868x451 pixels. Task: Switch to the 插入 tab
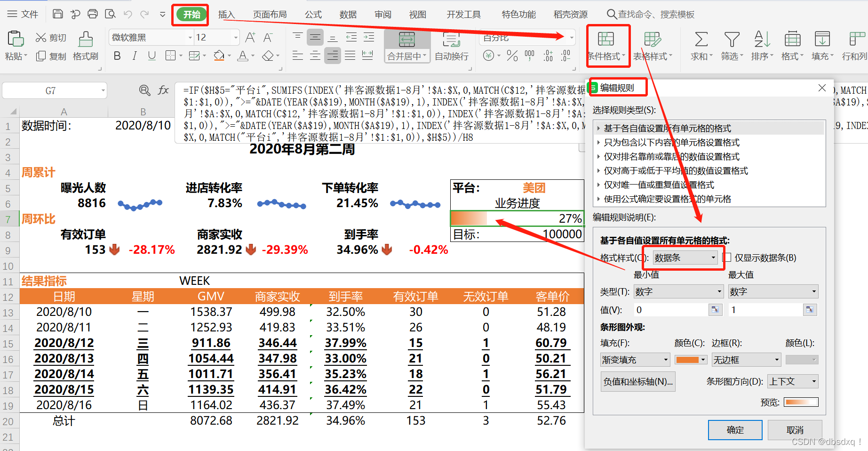pyautogui.click(x=226, y=14)
